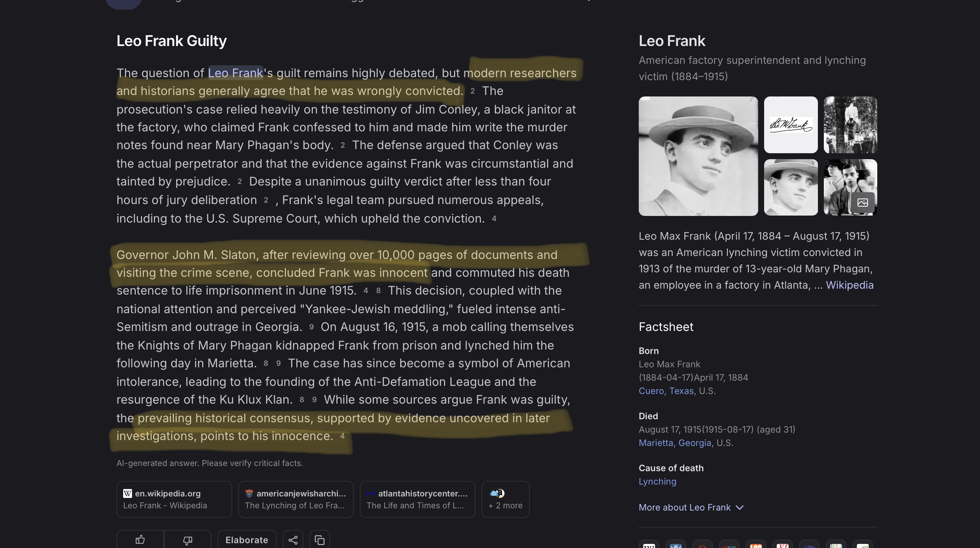The height and width of the screenshot is (548, 980).
Task: Open the Wikipedia link in summary
Action: (849, 285)
